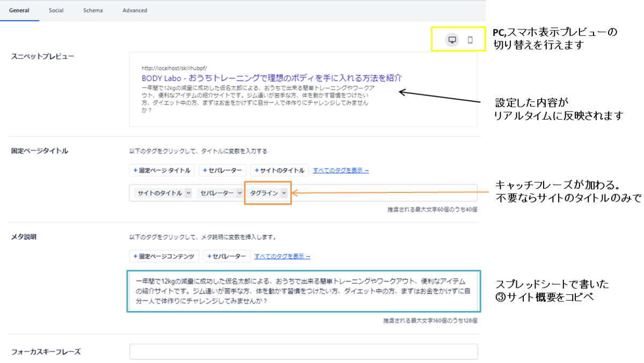Click into the meta description text area

coord(304,291)
